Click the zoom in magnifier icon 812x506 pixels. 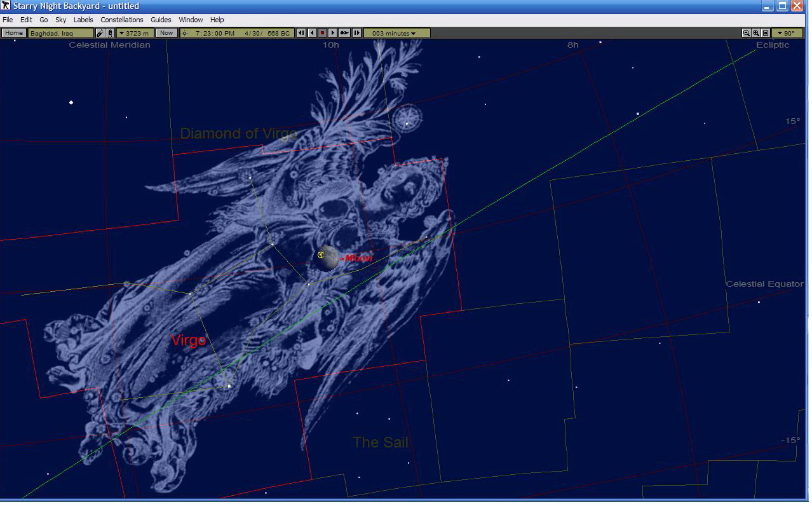tap(756, 33)
